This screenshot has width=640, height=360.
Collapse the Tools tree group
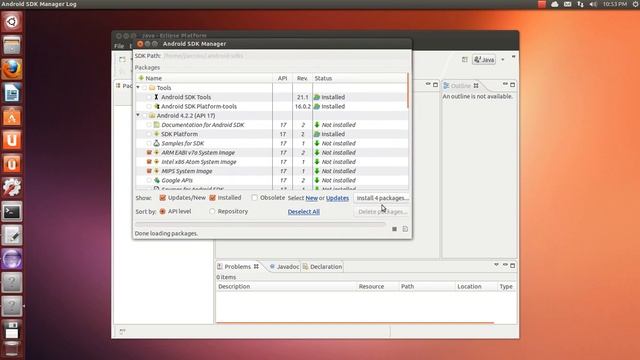[x=138, y=87]
